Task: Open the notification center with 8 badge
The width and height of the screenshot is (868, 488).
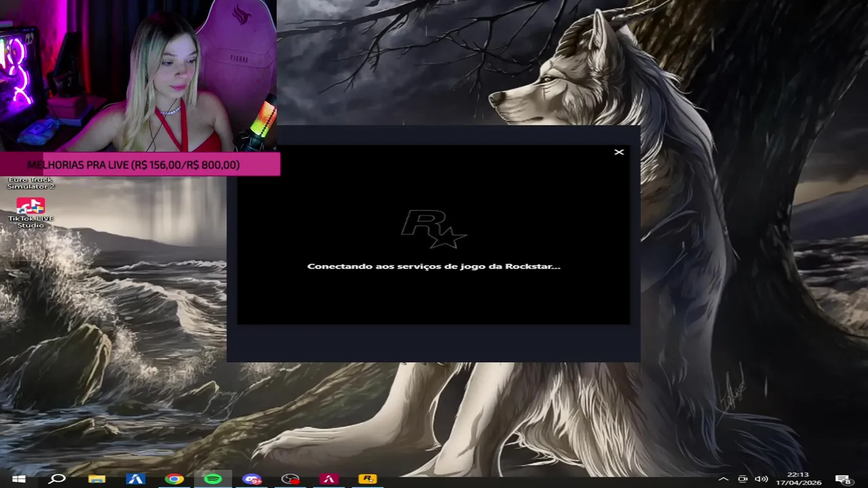Action: point(843,479)
